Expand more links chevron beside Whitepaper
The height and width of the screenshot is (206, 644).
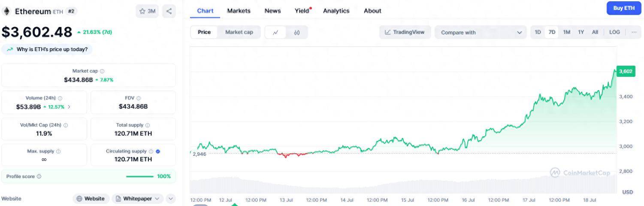(170, 199)
